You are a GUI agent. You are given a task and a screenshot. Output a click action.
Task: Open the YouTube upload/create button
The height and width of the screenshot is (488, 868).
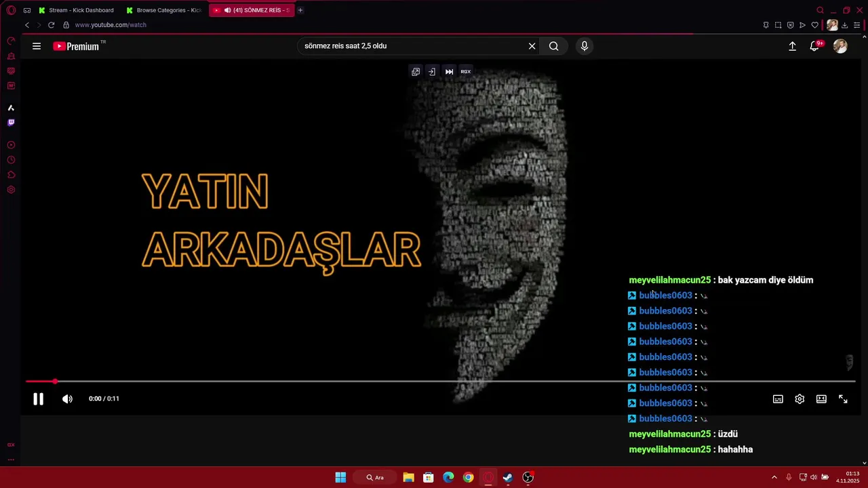792,46
